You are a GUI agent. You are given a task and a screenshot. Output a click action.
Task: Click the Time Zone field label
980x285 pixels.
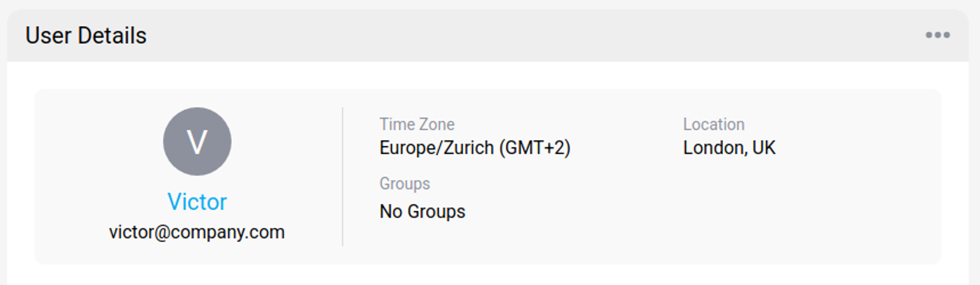pyautogui.click(x=417, y=124)
